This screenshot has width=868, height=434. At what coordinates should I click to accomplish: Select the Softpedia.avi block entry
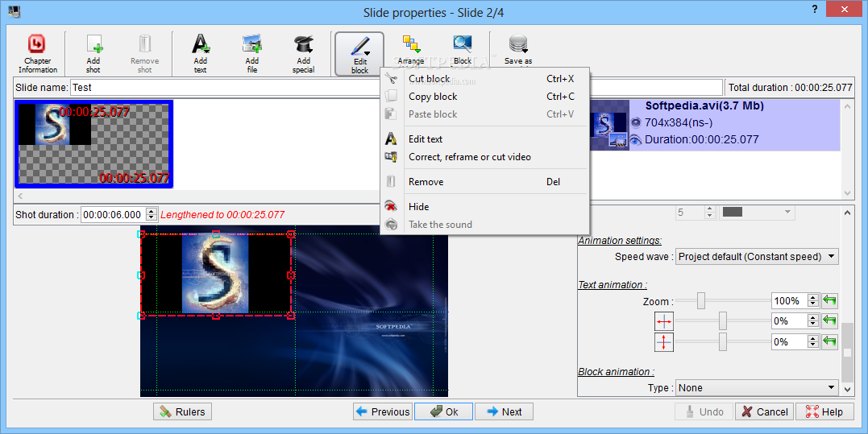pos(715,125)
